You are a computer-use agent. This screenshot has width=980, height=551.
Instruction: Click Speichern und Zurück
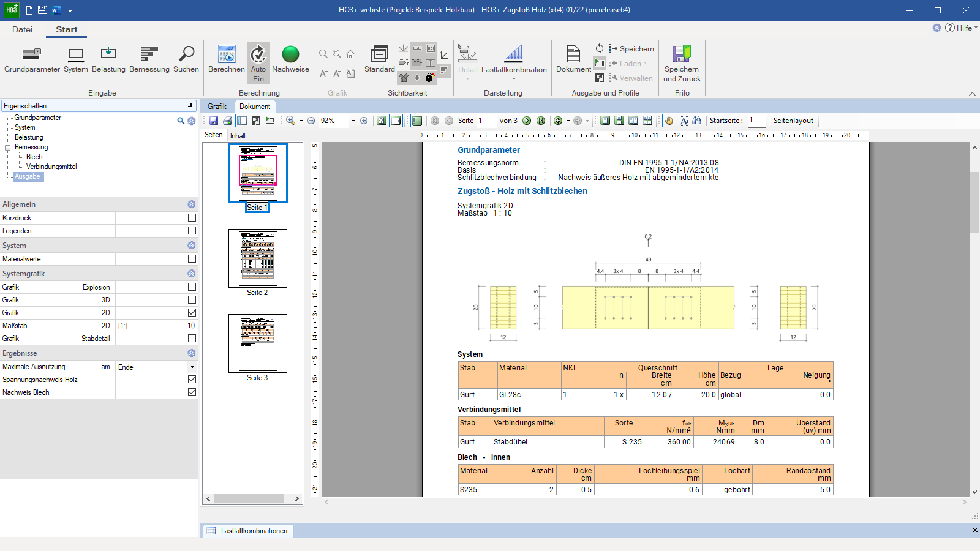click(x=682, y=63)
